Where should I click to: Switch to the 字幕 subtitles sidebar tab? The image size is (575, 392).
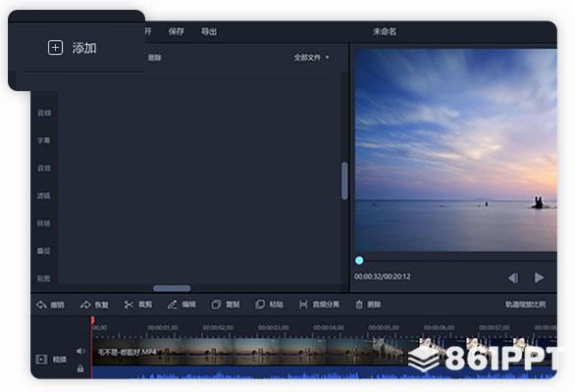click(44, 140)
